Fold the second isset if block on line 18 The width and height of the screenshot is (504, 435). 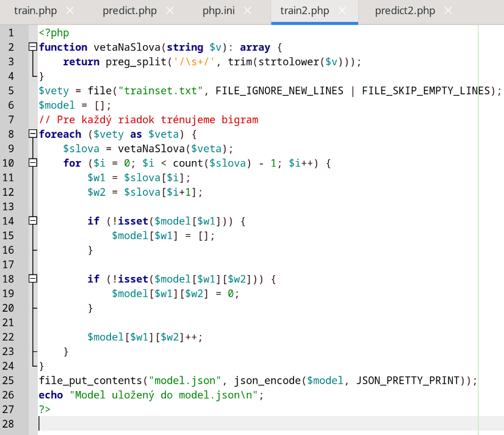click(x=33, y=279)
